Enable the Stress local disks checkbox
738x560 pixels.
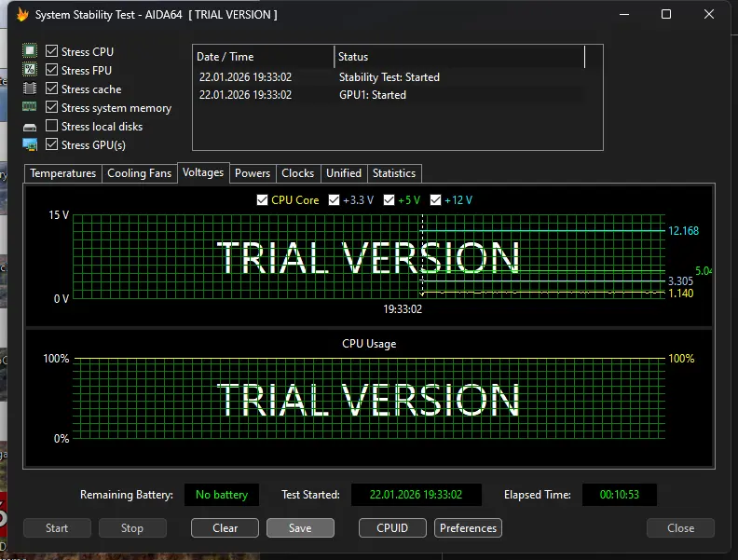(52, 127)
